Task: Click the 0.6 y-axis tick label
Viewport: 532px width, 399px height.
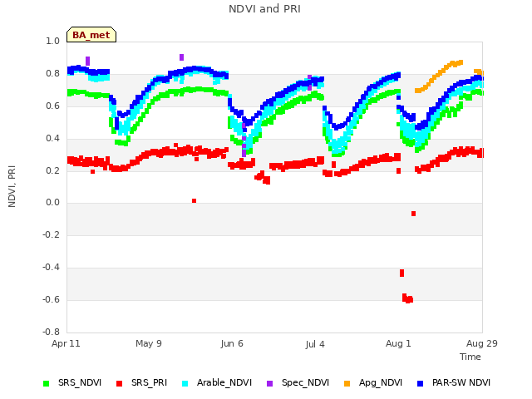Action: (52, 106)
